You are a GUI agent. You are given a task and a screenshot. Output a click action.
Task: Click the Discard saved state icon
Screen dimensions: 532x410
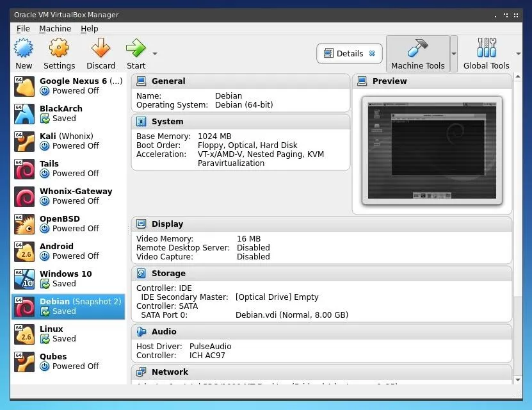101,47
